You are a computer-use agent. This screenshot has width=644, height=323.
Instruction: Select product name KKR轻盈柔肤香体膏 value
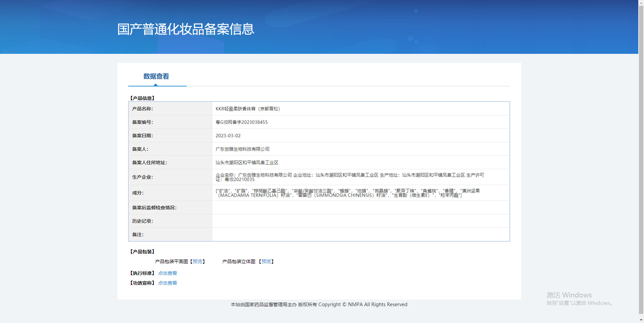[248, 109]
